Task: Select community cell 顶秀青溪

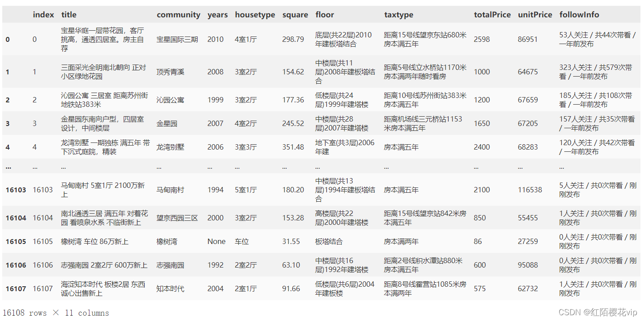Action: (170, 72)
